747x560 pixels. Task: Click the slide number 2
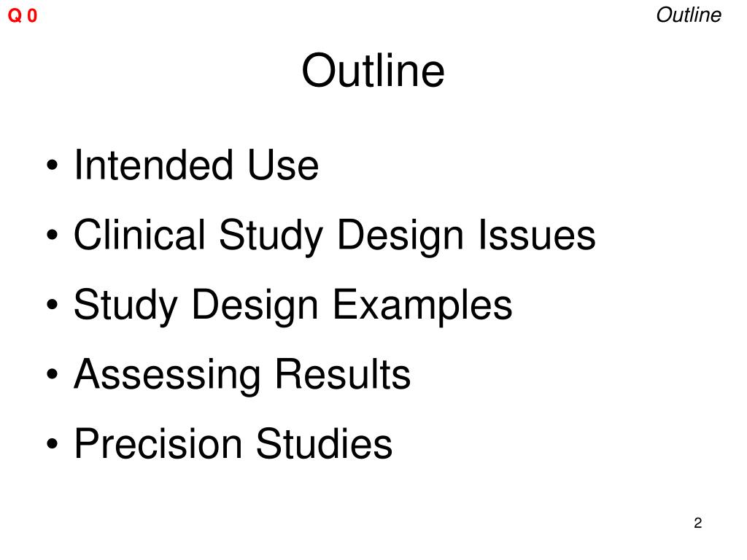pyautogui.click(x=698, y=523)
